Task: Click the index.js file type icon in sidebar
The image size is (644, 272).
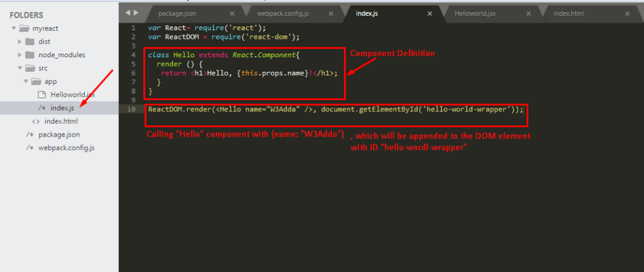Action: tap(42, 108)
